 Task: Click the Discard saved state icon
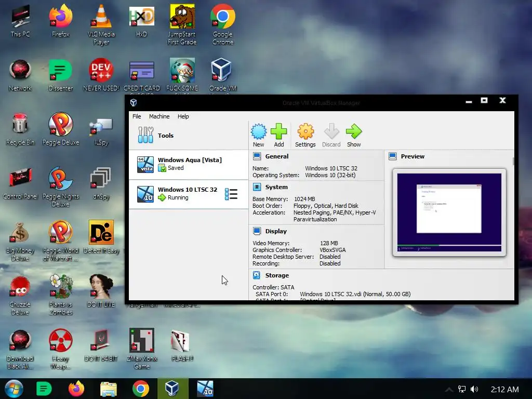tap(331, 135)
